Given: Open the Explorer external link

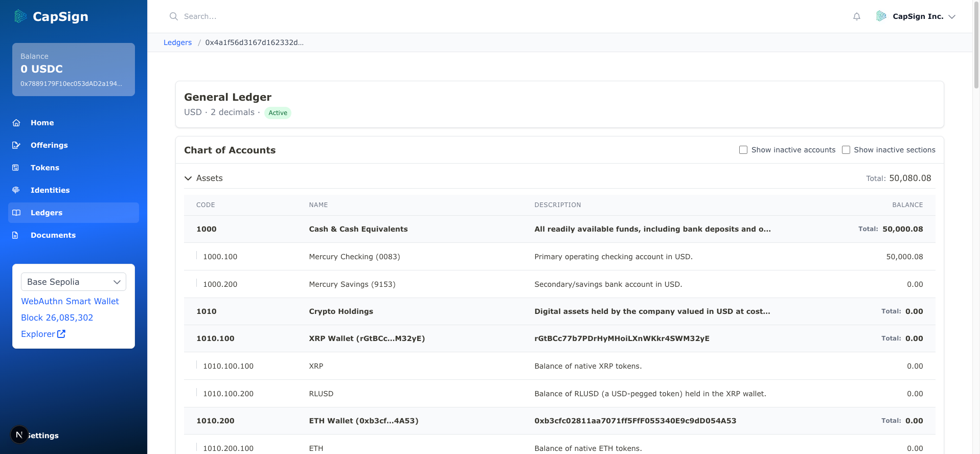Looking at the screenshot, I should [43, 334].
